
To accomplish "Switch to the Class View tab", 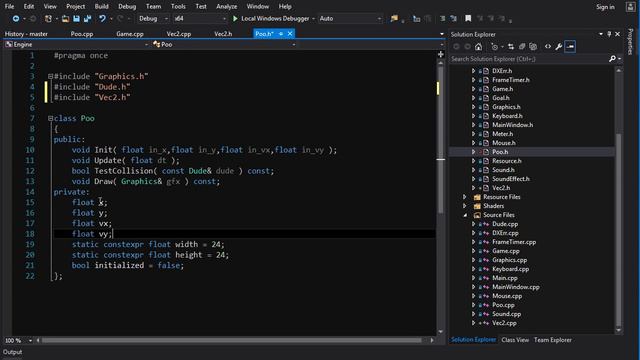I will point(515,340).
